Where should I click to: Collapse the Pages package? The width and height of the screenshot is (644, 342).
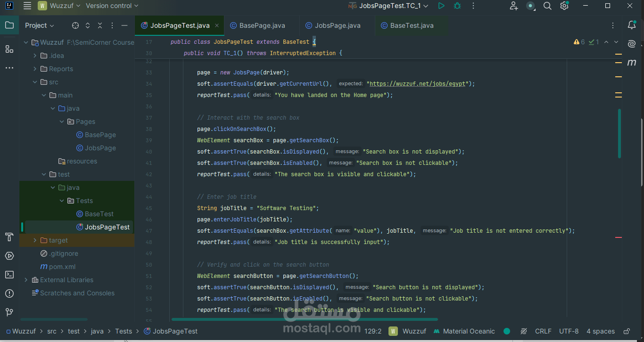pos(62,122)
